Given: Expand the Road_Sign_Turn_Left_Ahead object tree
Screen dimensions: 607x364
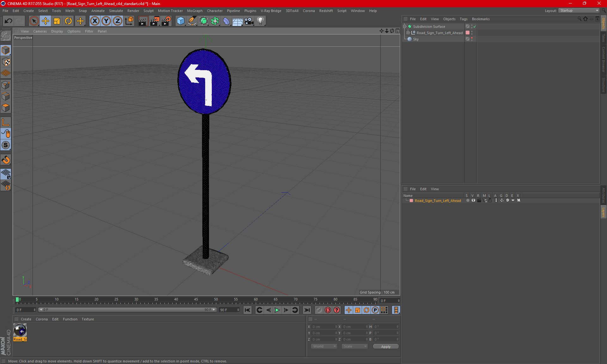Looking at the screenshot, I should pyautogui.click(x=408, y=33).
